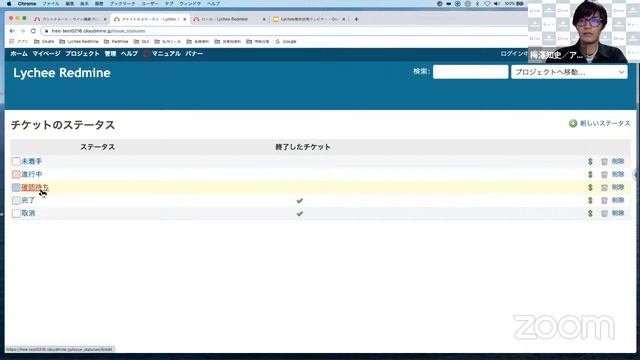This screenshot has width=640, height=360.
Task: Click the 終了したチケット column header
Action: click(x=303, y=147)
